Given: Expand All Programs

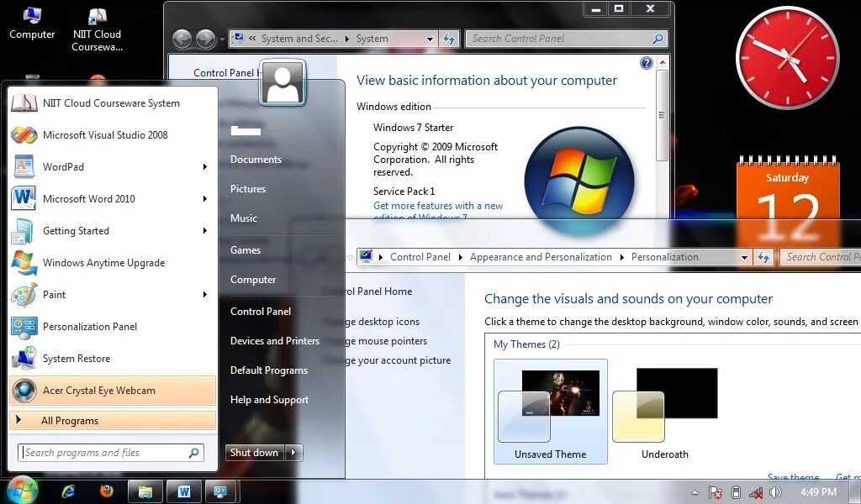Looking at the screenshot, I should [113, 421].
